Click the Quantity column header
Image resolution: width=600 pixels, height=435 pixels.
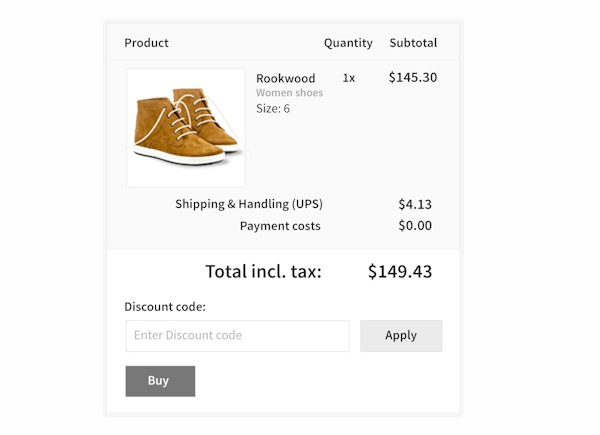(x=348, y=43)
